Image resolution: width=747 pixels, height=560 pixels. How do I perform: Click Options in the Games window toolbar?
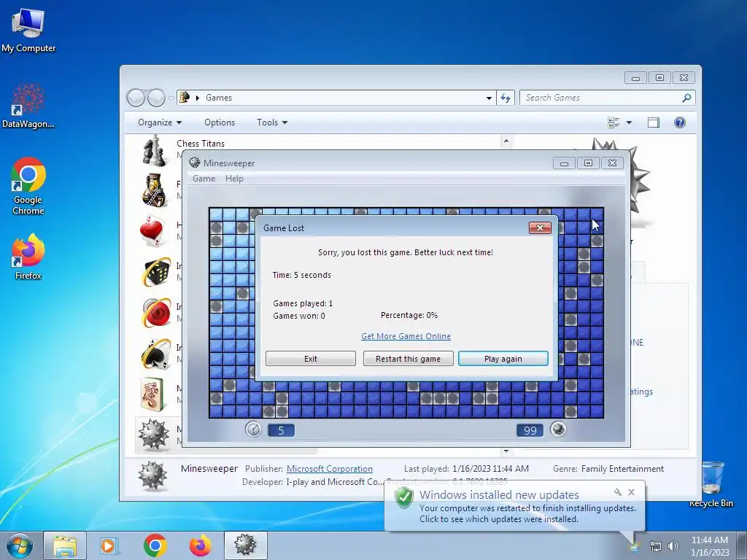(x=220, y=122)
